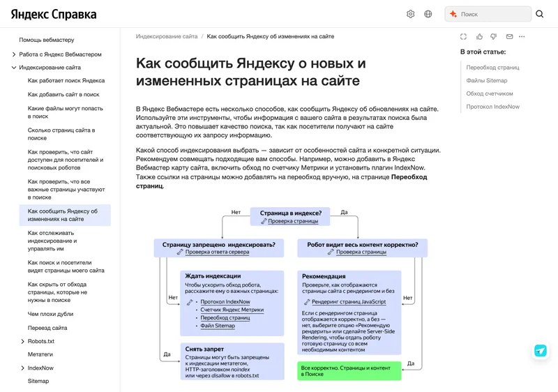558x392 pixels.
Task: Open Чем плохи дубли in sidebar
Action: point(50,314)
